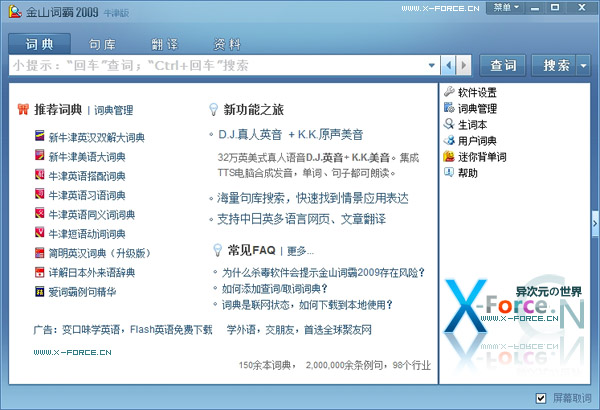Click the 迷你背单词 icon
600x410 pixels.
[449, 156]
